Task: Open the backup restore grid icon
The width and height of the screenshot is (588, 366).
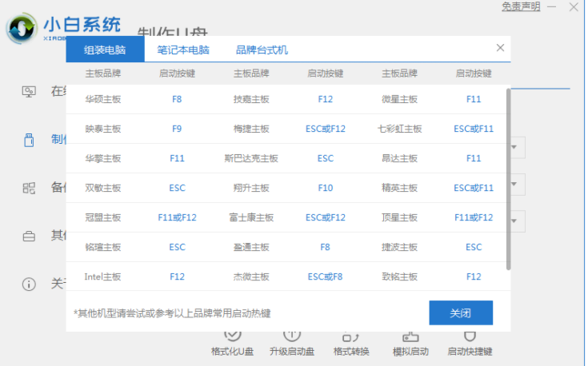Action: (x=29, y=188)
